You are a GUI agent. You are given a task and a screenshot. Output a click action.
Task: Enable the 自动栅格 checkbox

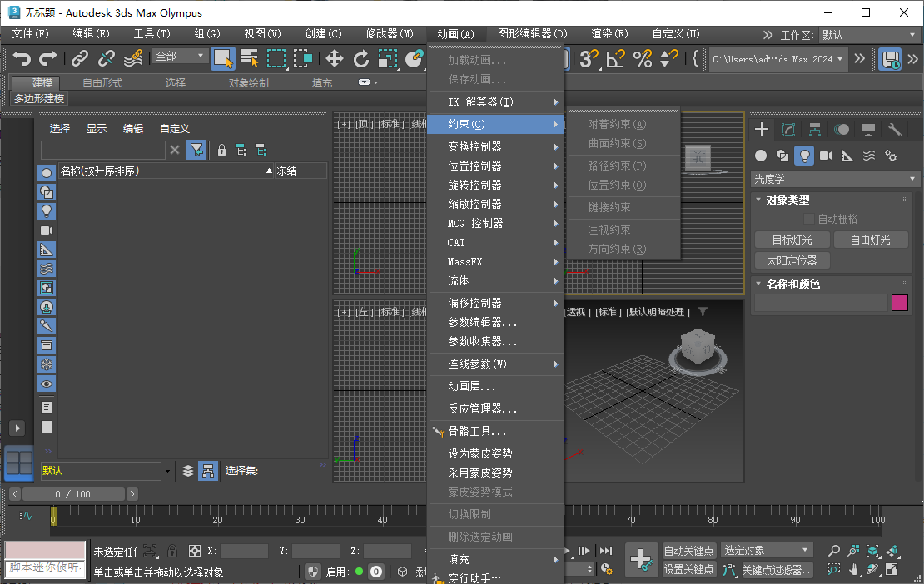(809, 219)
